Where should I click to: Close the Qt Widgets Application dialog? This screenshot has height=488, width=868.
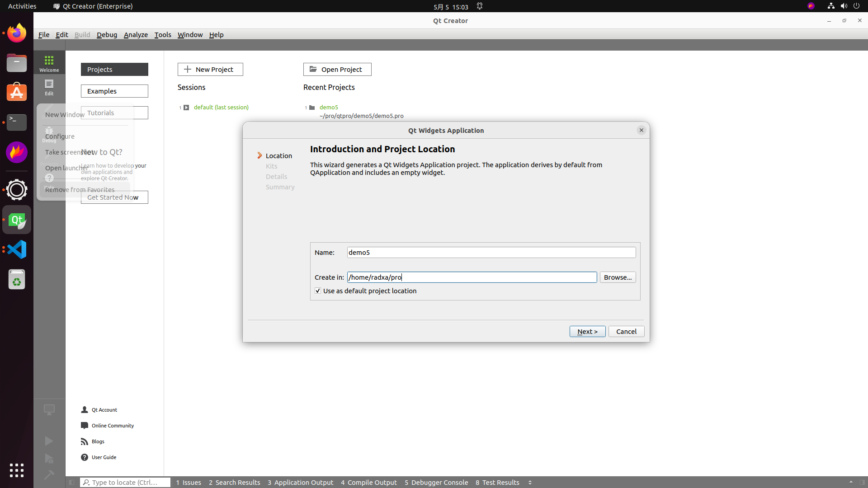641,130
